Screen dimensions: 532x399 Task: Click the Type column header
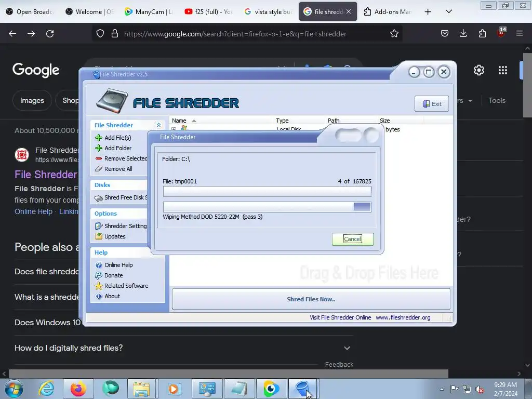coord(299,121)
